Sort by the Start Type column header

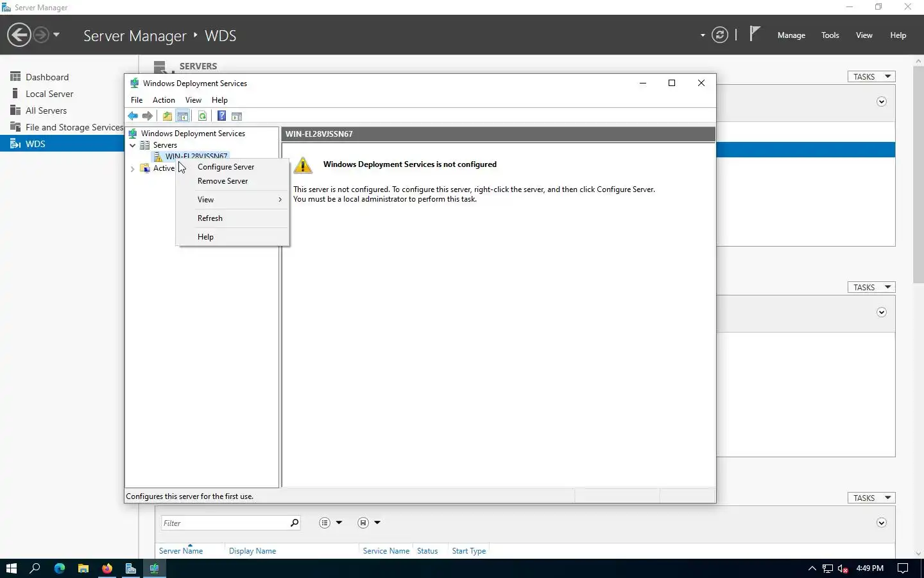[468, 551]
